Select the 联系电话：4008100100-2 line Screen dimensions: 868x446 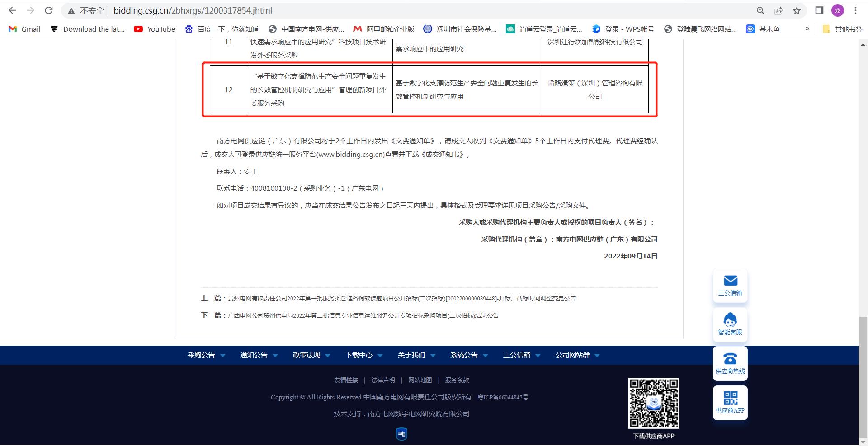click(300, 188)
